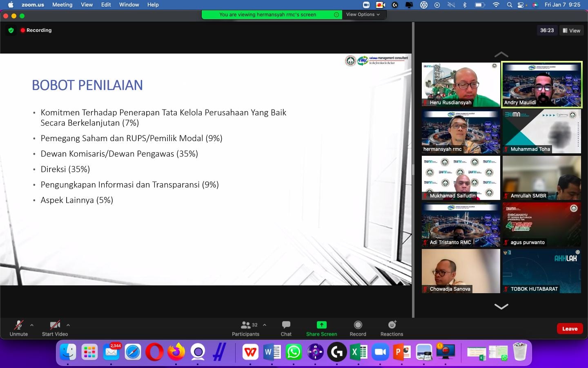Select Chowadja Sanova's video thumbnail
This screenshot has height=368, width=588.
tap(461, 271)
